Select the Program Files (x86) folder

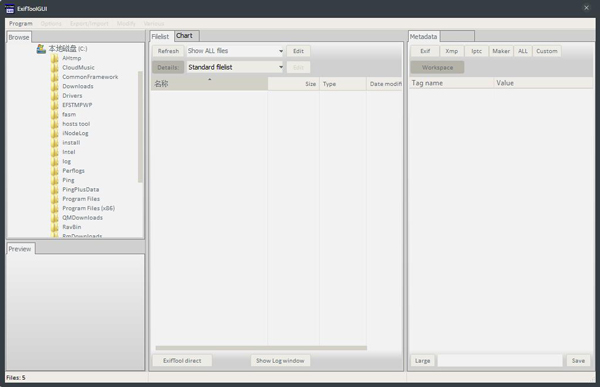(x=88, y=208)
